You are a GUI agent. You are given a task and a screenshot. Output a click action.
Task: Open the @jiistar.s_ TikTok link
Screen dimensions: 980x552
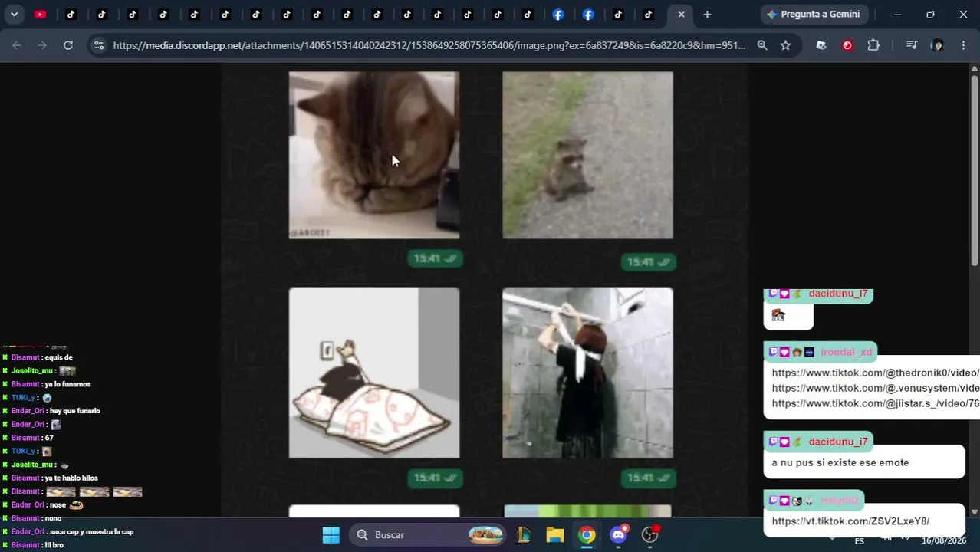pyautogui.click(x=875, y=403)
